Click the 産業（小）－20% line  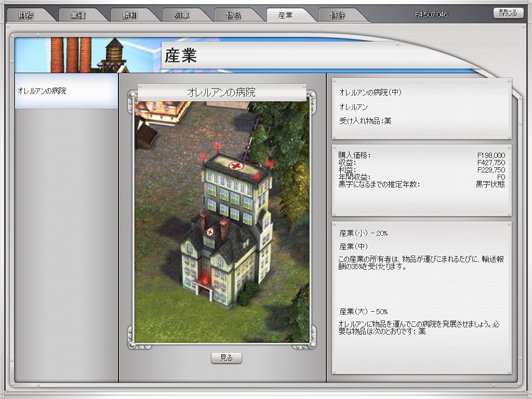[364, 233]
